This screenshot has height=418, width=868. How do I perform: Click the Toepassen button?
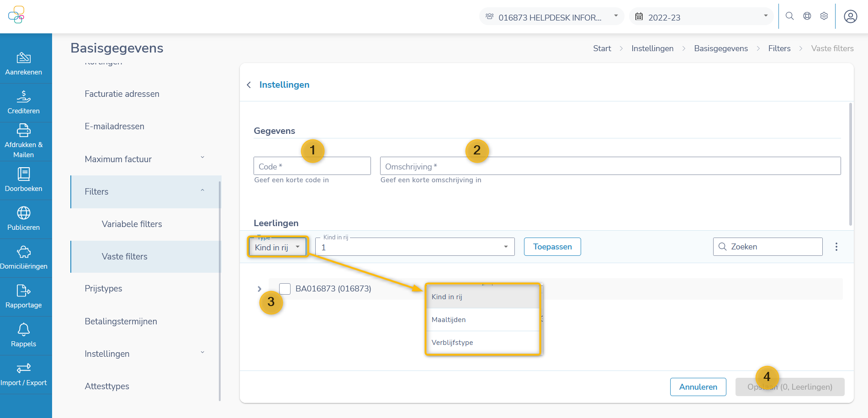[552, 247]
